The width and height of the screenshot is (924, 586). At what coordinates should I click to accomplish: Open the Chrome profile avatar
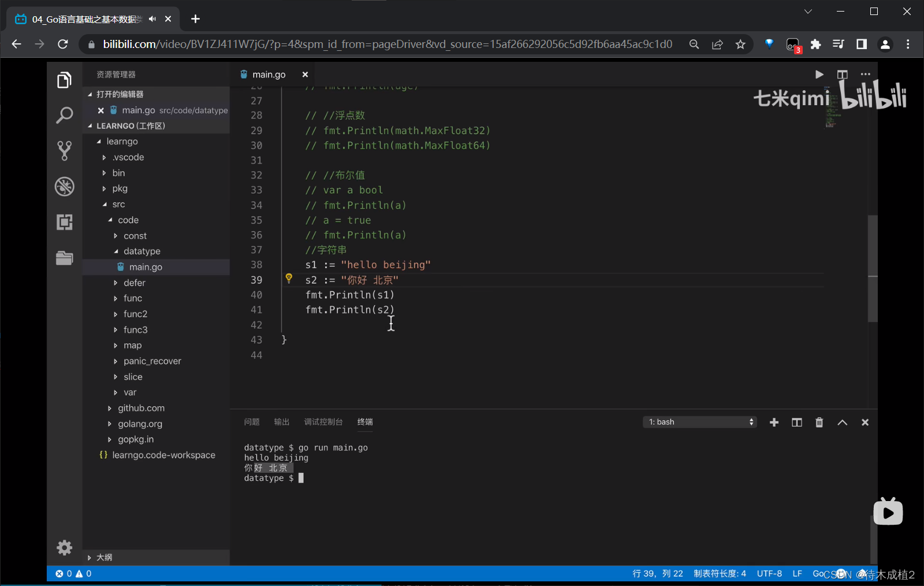click(x=885, y=44)
